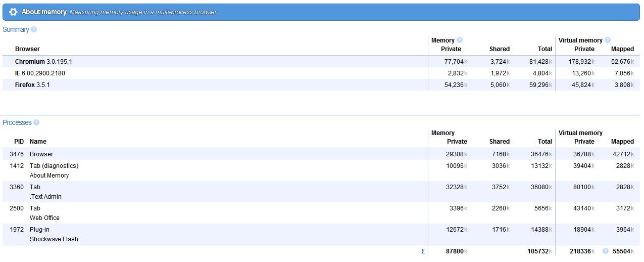Click IE's private memory value 2,832k
The width and height of the screenshot is (644, 262).
[x=458, y=73]
